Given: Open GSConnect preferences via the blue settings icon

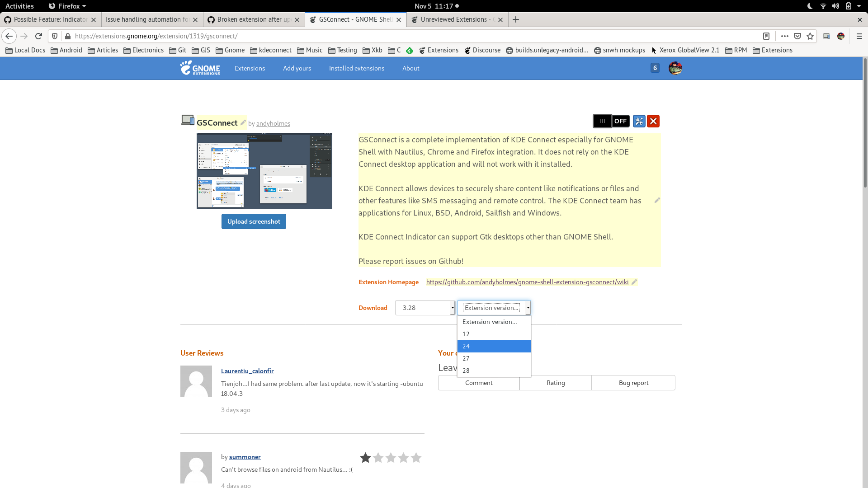Looking at the screenshot, I should [x=638, y=121].
